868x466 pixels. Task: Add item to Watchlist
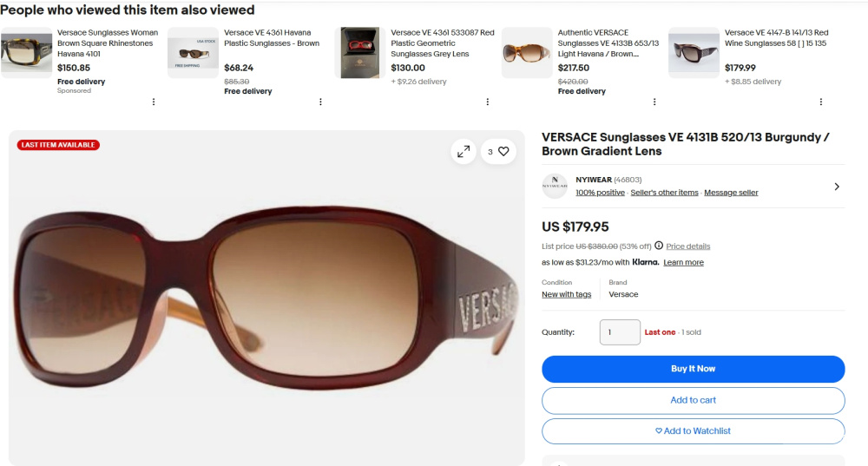[693, 431]
